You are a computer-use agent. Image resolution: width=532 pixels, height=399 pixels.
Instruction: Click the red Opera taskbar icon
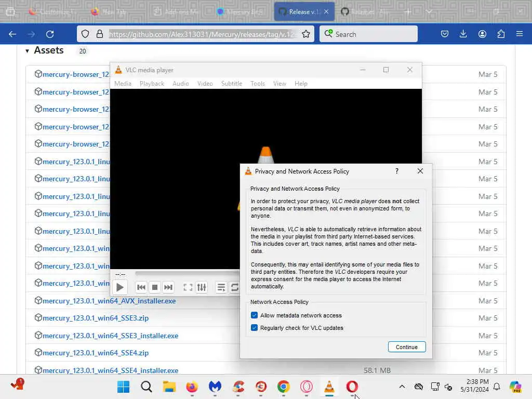352,387
